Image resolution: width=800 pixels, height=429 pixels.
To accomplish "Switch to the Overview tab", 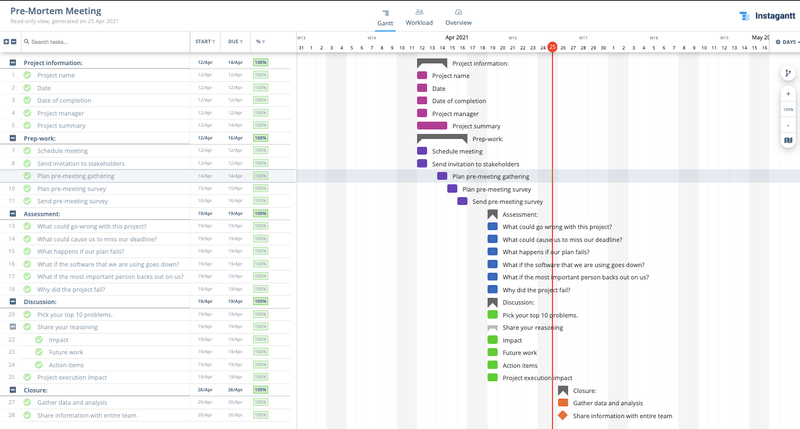I will [x=458, y=17].
